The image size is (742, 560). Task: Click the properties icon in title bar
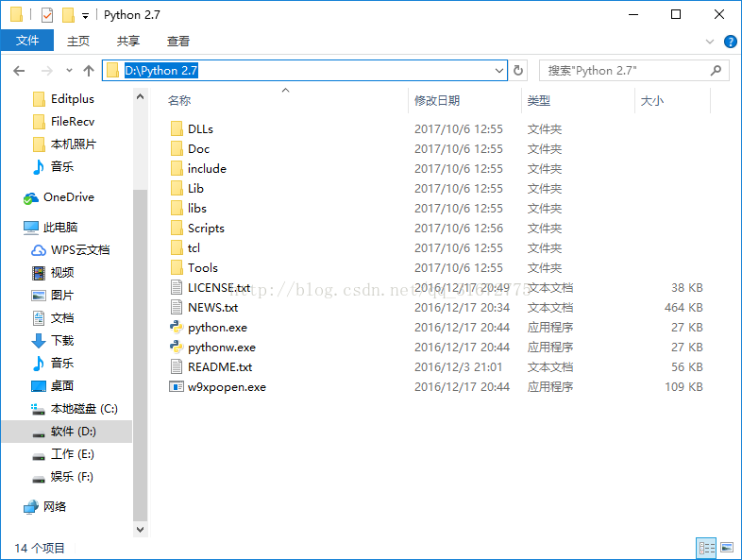47,15
